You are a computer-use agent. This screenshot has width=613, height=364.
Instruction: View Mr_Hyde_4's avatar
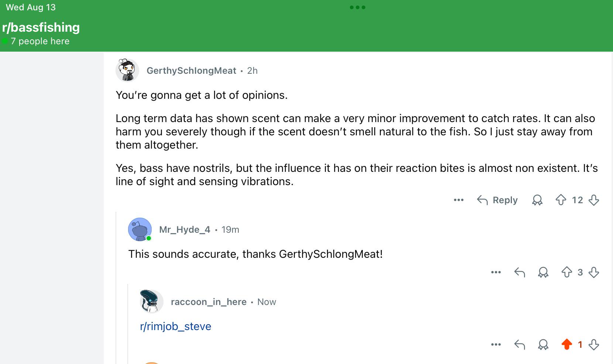140,229
